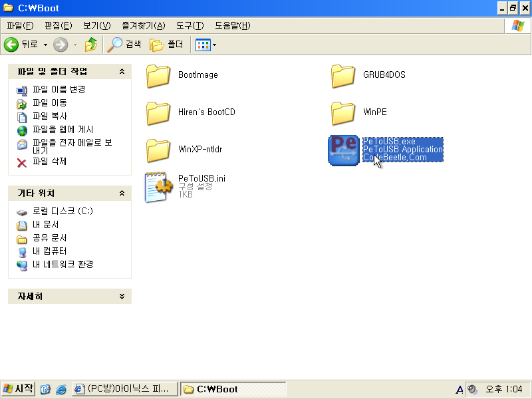Open the PeToUSB.exe application icon
The height and width of the screenshot is (399, 532).
pyautogui.click(x=344, y=150)
